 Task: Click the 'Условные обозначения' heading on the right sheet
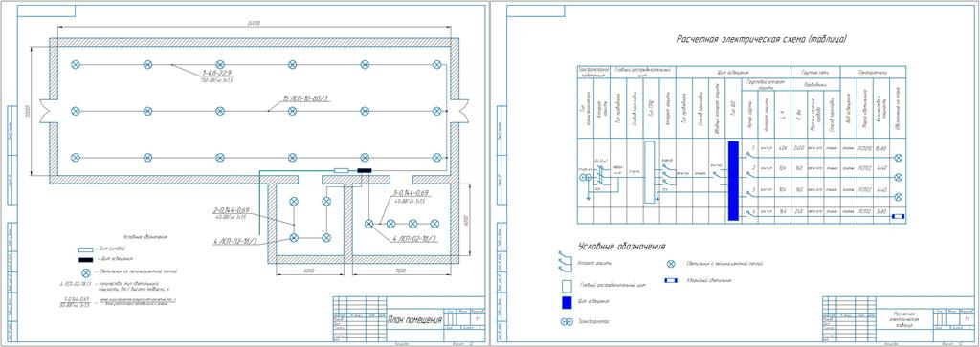[x=622, y=246]
